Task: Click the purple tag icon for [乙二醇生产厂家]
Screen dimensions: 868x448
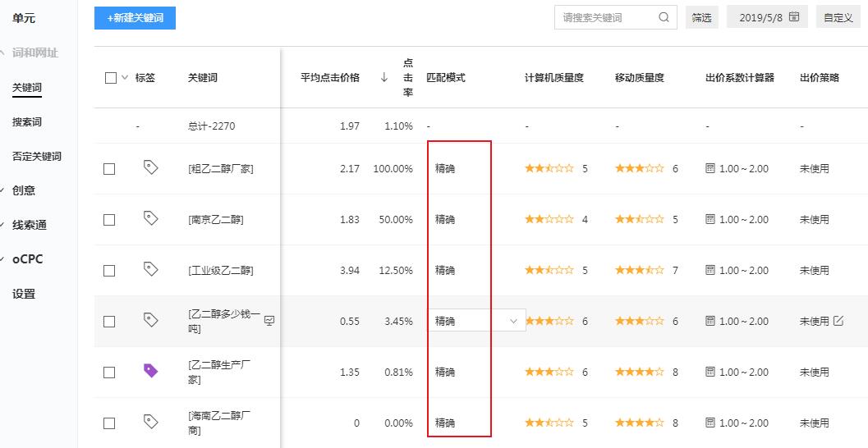Action: (150, 371)
